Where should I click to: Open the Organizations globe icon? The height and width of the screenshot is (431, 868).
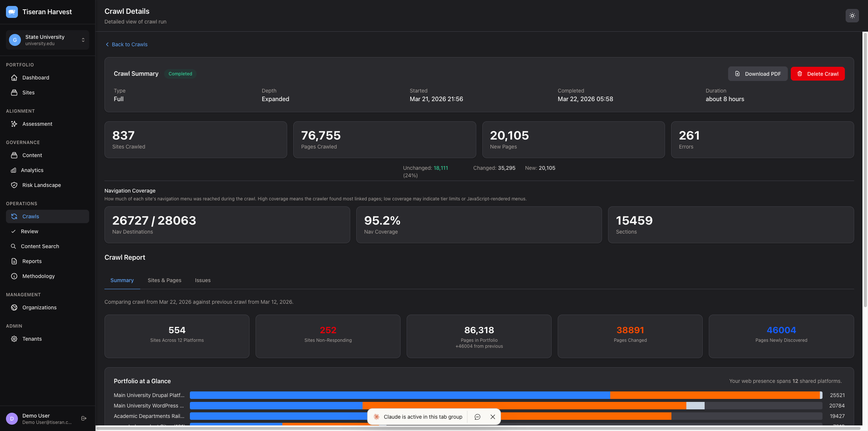click(14, 307)
